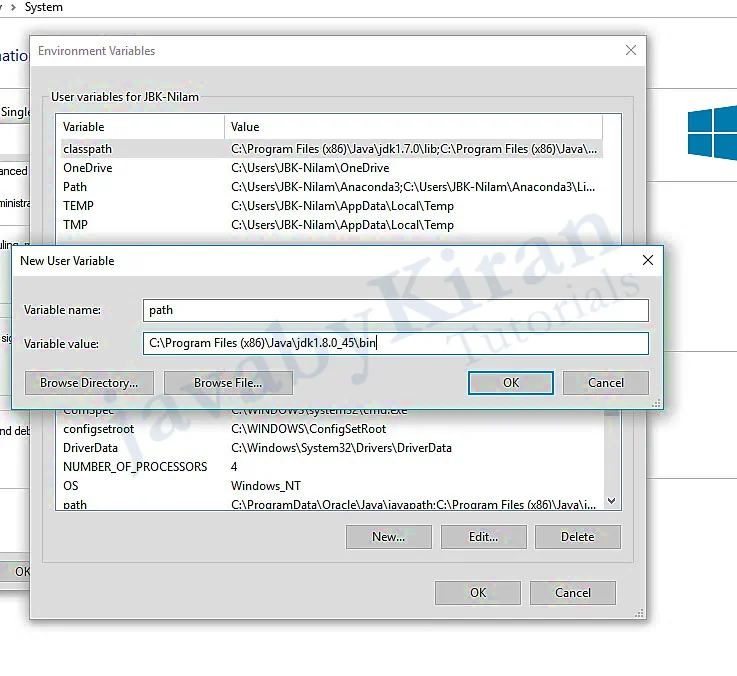Click scroll down arrow in system variables
The width and height of the screenshot is (737, 676).
pyautogui.click(x=612, y=501)
